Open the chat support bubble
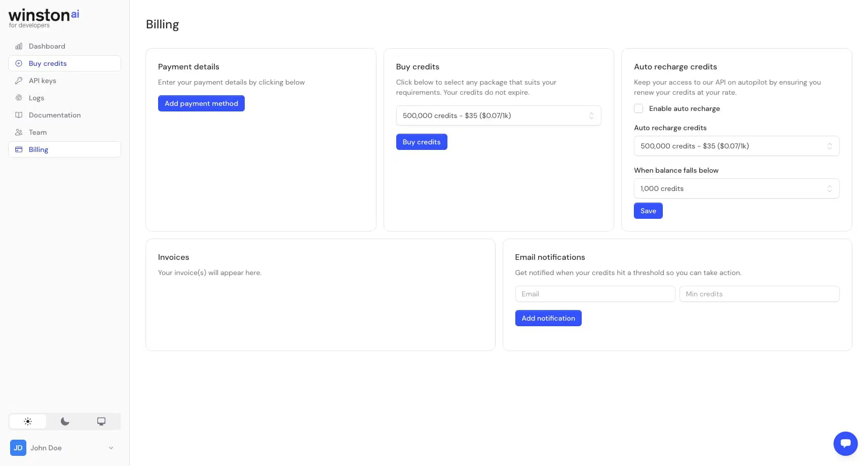 pyautogui.click(x=845, y=444)
